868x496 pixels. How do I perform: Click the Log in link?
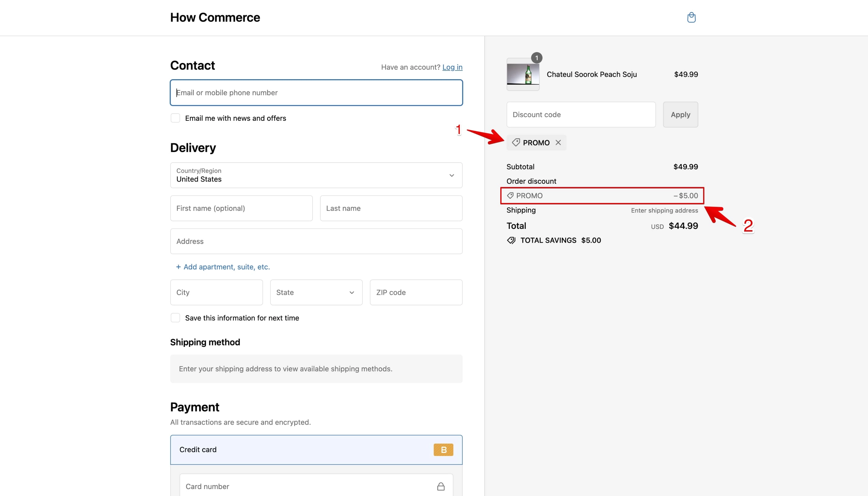pos(452,67)
